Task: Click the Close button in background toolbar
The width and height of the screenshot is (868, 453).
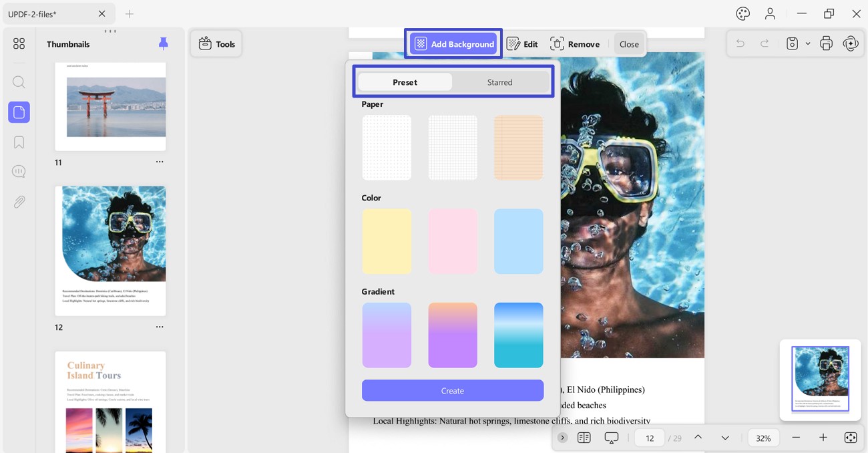Action: [x=629, y=44]
